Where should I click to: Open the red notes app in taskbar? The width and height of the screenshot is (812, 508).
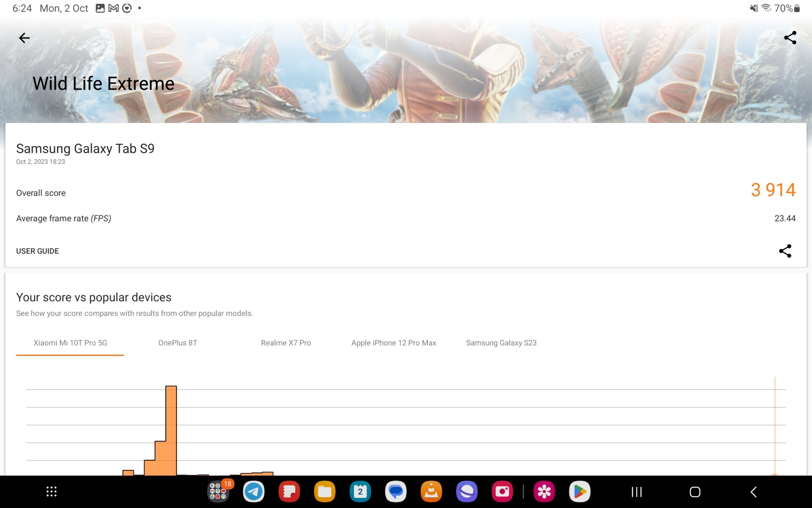click(289, 491)
